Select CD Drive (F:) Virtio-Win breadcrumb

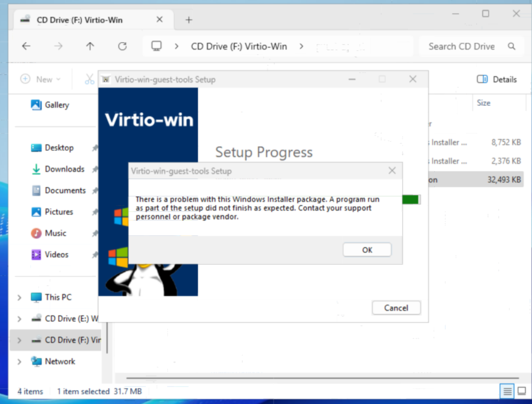pos(239,46)
